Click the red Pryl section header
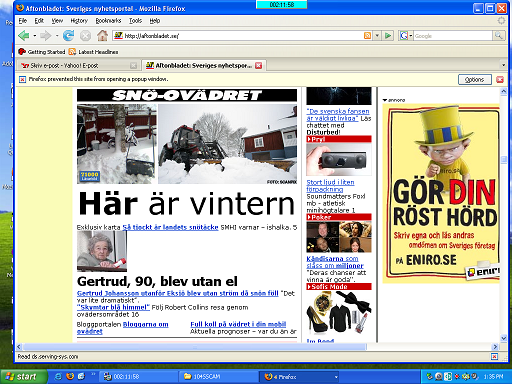 (339, 139)
